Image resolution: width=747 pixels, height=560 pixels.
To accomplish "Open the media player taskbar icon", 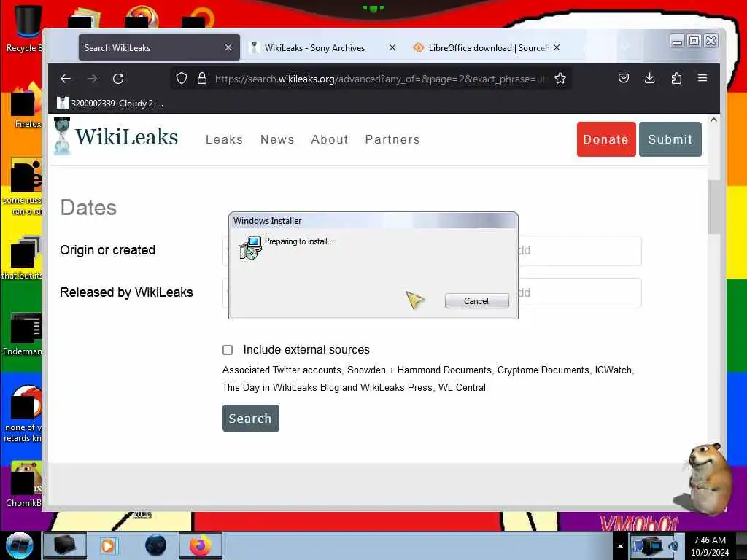I will pos(108,545).
